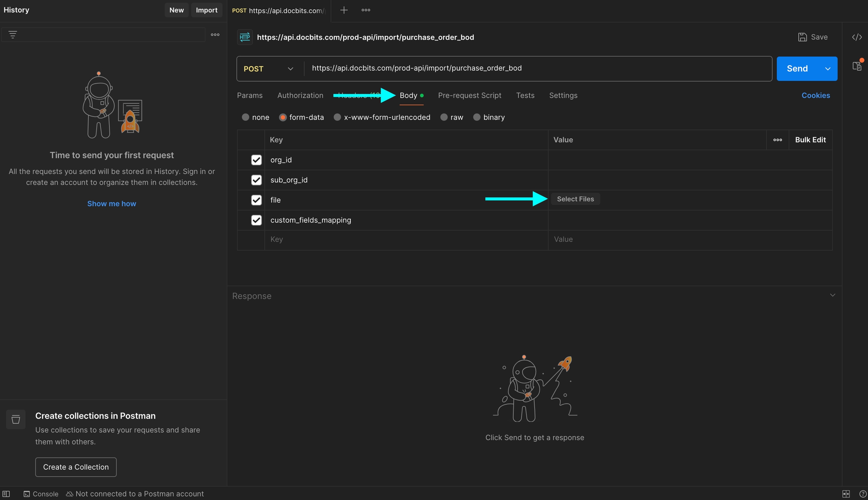The image size is (868, 500).
Task: Select the raw body radio button
Action: tap(444, 117)
